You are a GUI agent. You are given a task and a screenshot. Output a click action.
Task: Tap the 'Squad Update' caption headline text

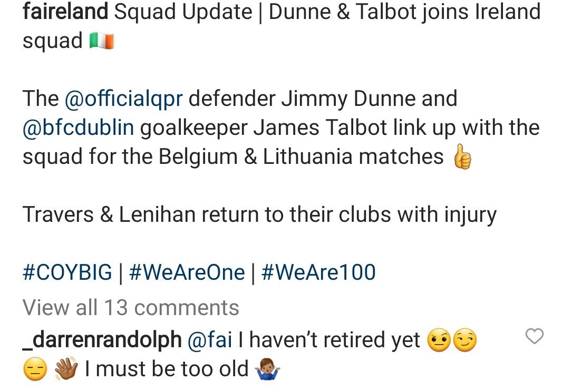(x=183, y=12)
